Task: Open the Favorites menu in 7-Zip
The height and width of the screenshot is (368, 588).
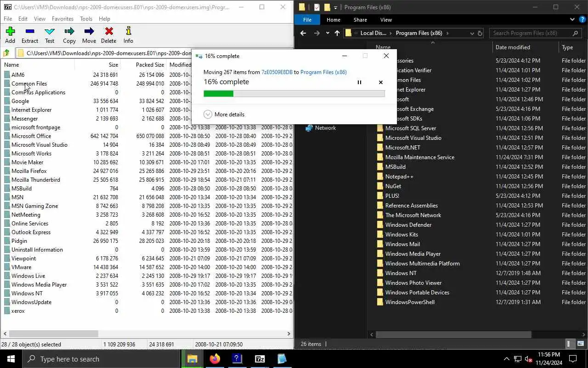Action: pos(62,19)
